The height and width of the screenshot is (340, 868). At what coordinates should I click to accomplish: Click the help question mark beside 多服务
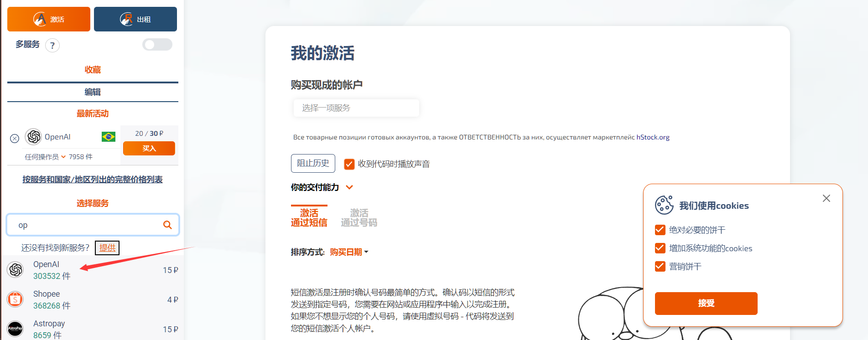pos(52,46)
